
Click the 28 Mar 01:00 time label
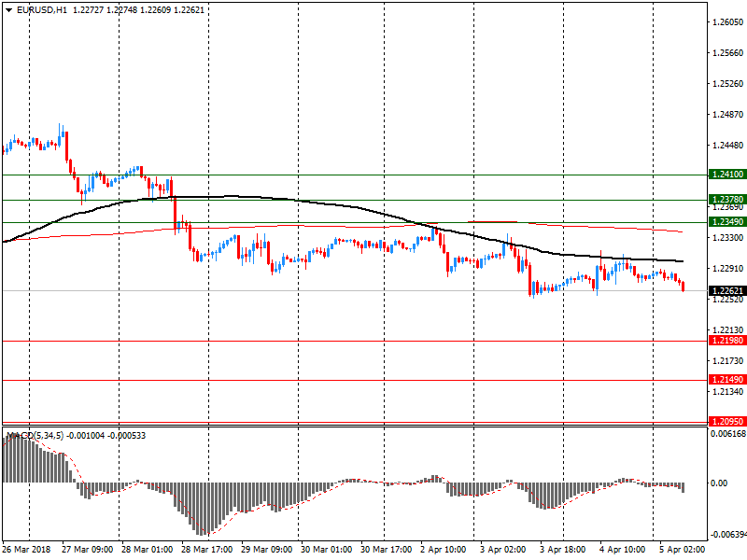[147, 550]
